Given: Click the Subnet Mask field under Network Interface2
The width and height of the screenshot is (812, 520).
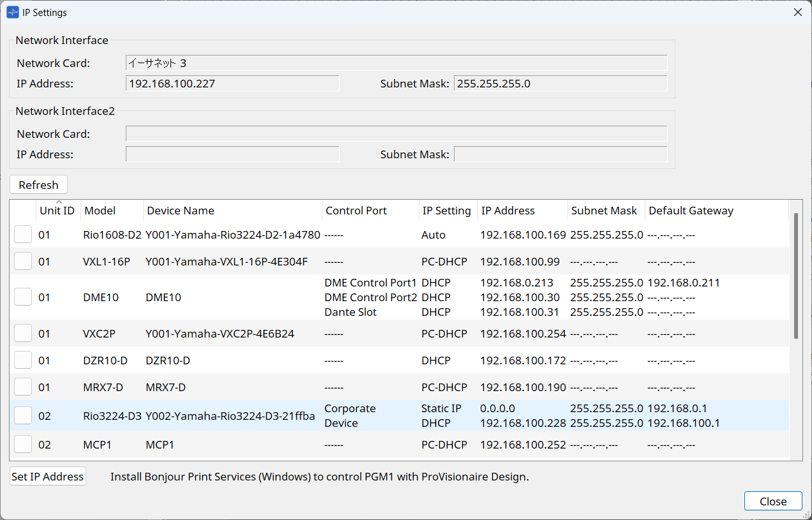Looking at the screenshot, I should coord(560,154).
